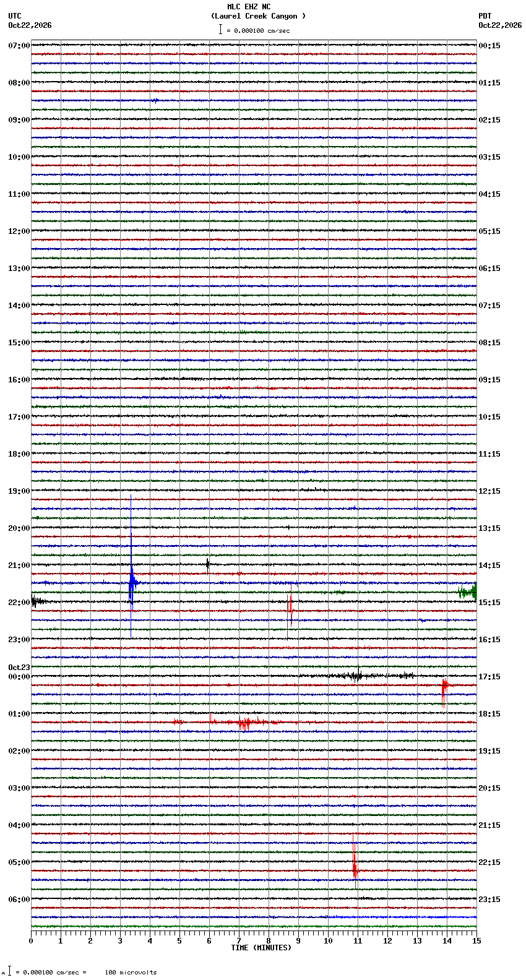The width and height of the screenshot is (526, 980).
Task: Click the x-axis minute tick label 3
Action: pyautogui.click(x=120, y=941)
